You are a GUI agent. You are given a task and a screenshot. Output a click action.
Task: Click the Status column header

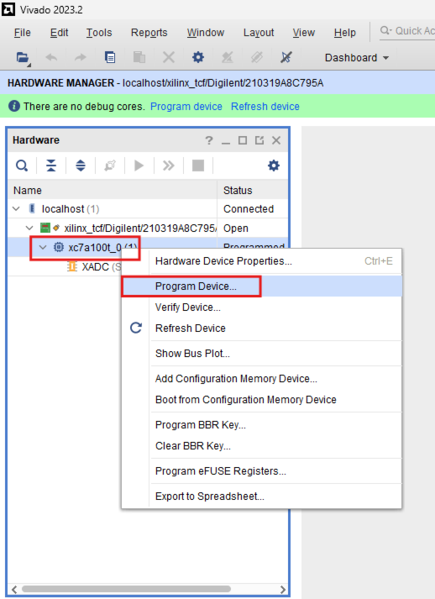coord(253,190)
